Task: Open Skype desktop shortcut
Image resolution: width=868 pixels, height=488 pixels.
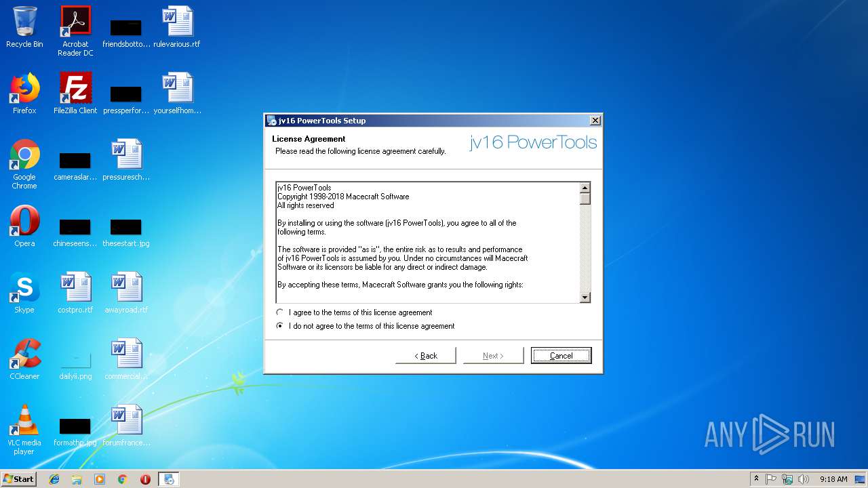Action: [24, 293]
